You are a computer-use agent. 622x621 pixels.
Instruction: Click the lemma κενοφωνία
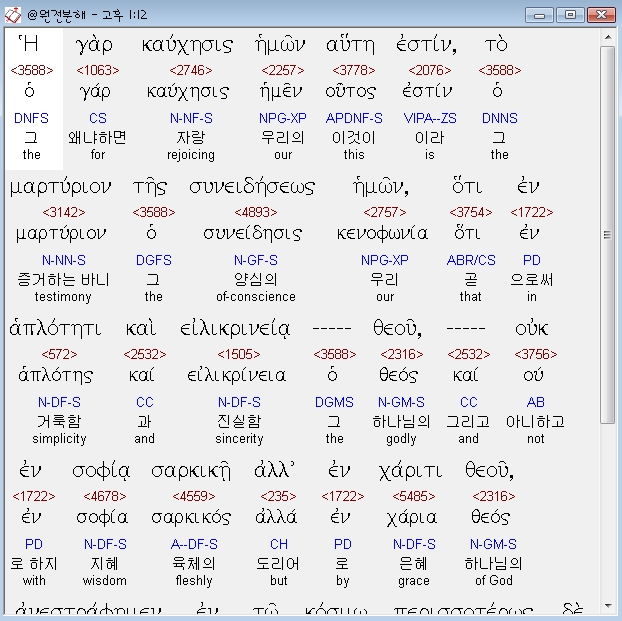click(382, 234)
